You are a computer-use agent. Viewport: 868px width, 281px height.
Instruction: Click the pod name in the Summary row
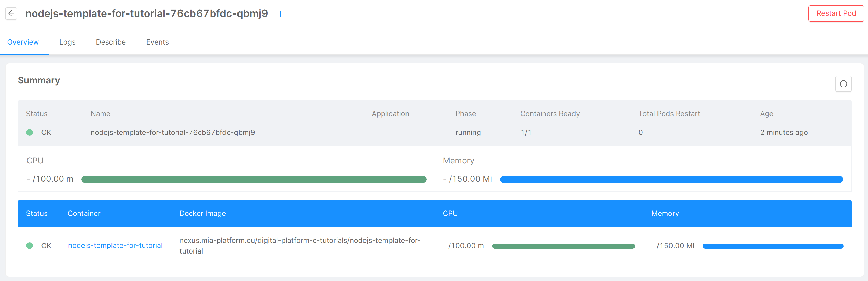coord(173,132)
